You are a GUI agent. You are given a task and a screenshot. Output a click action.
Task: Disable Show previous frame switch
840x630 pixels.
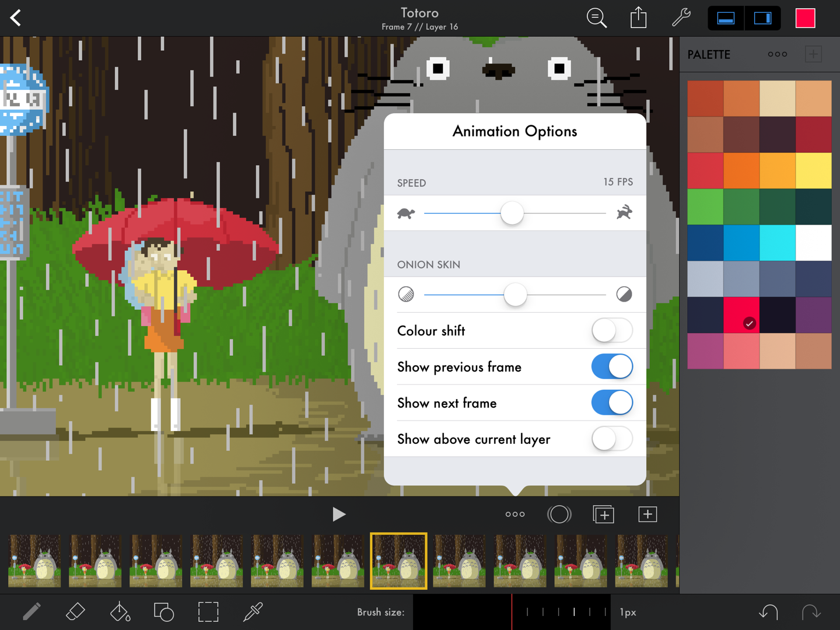[612, 367]
